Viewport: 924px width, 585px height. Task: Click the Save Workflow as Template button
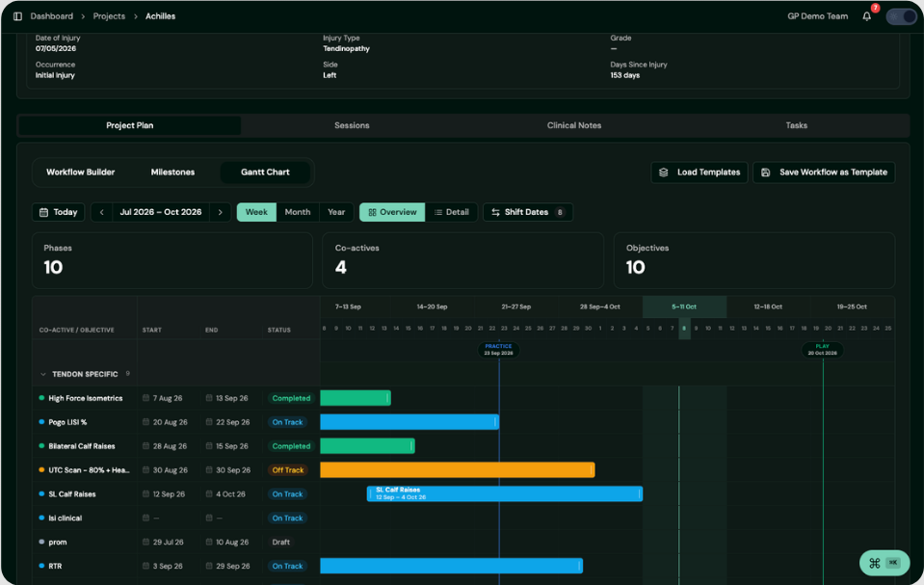824,173
